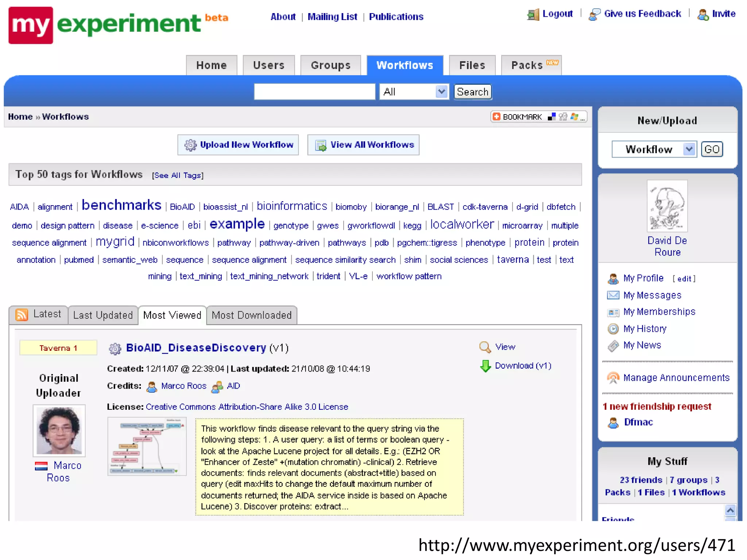This screenshot has width=747, height=560.
Task: Click the Manage Announcements broadcast icon
Action: coord(613,378)
